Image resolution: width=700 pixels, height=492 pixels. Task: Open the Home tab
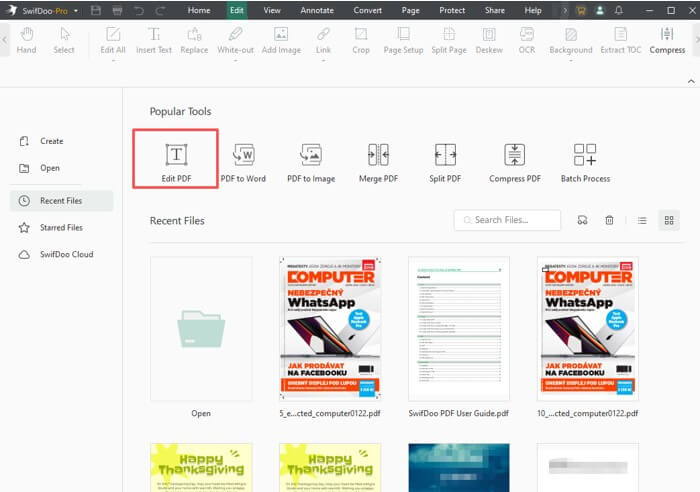(x=199, y=10)
